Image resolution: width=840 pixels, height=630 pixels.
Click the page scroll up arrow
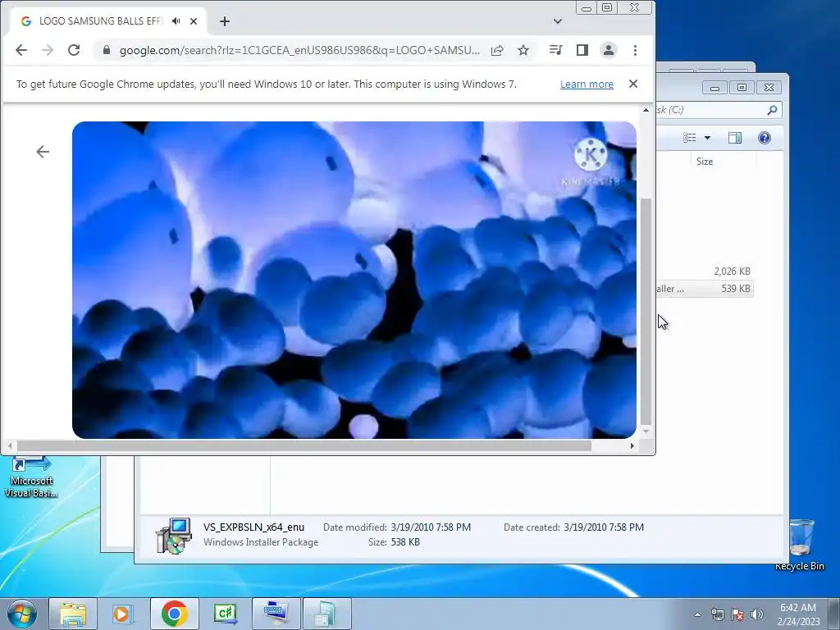pos(646,110)
